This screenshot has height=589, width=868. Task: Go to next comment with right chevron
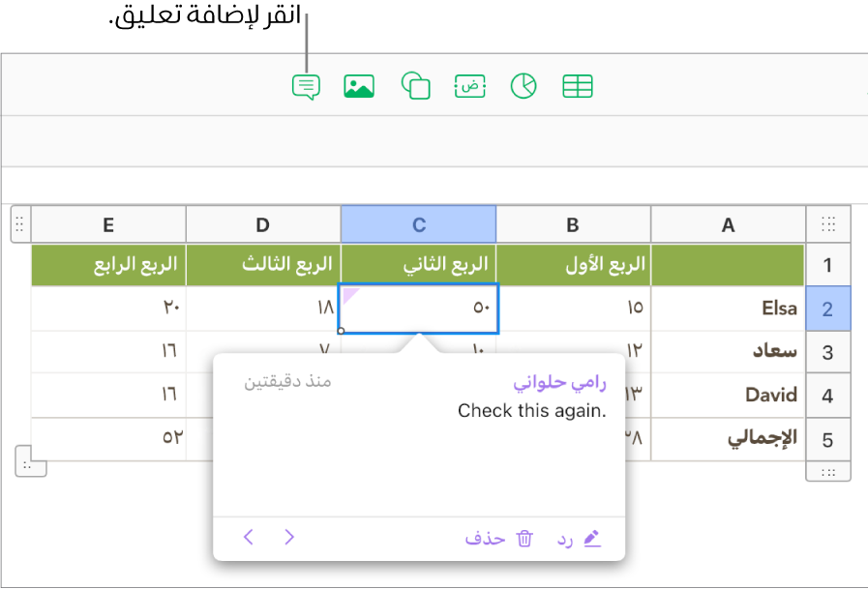tap(289, 537)
